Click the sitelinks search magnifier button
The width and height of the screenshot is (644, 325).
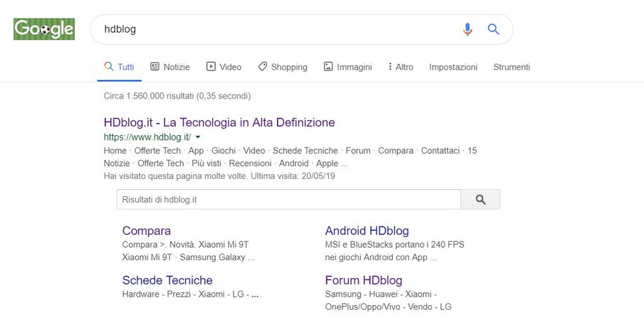click(480, 200)
